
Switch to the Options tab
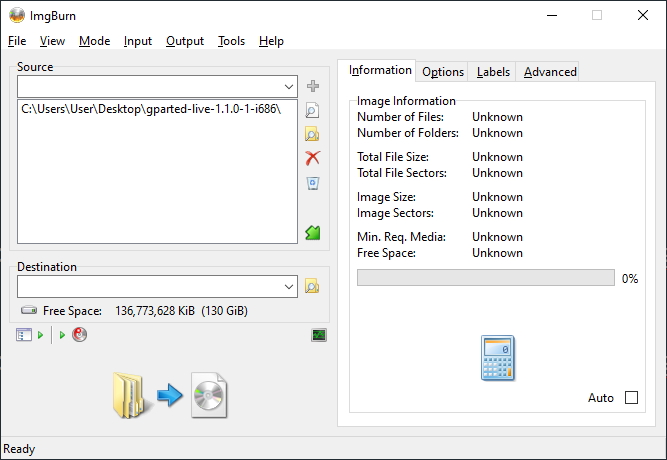pos(442,72)
